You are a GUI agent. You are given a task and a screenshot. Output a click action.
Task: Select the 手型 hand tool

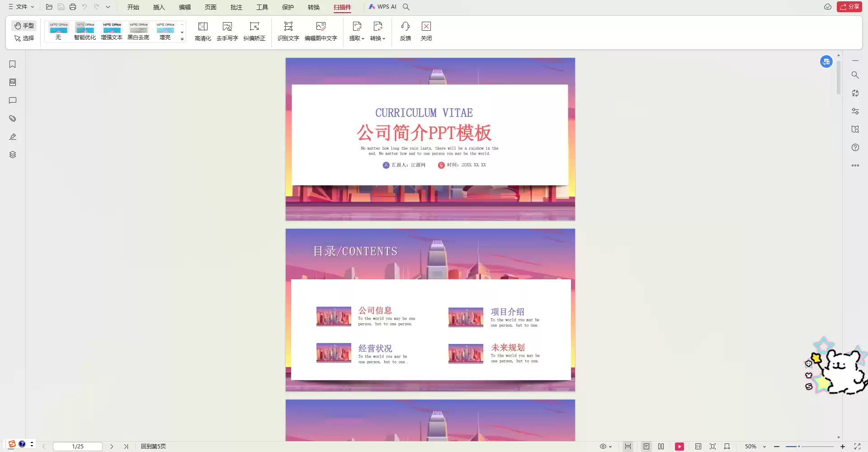[24, 25]
